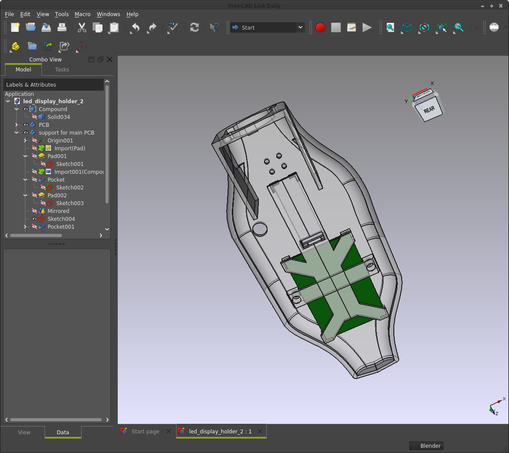Viewport: 509px width, 453px height.
Task: Toggle visibility eye of PCB item
Action: [26, 125]
